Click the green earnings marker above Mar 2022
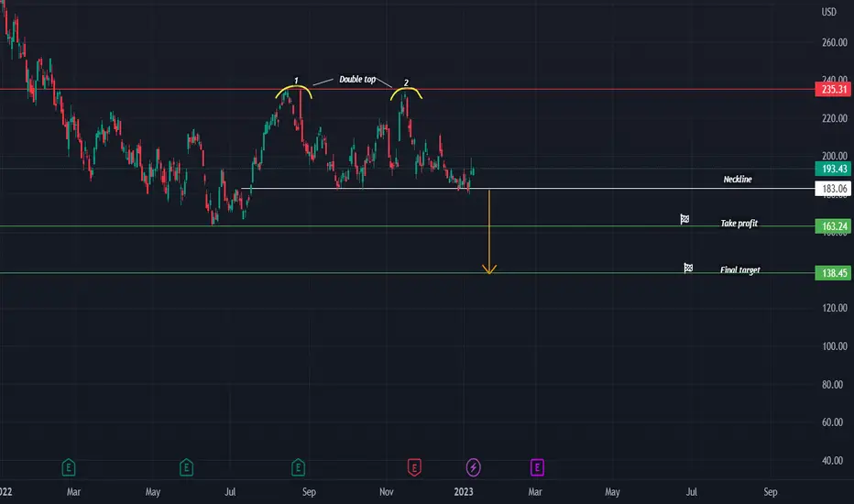Viewport: 854px width, 504px height. [69, 467]
